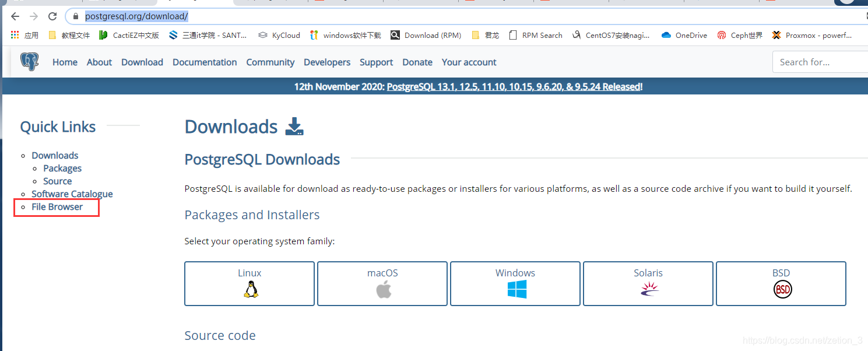Screen dimensions: 868x351
Task: Open the 应用 apps bookmark
Action: (x=24, y=35)
